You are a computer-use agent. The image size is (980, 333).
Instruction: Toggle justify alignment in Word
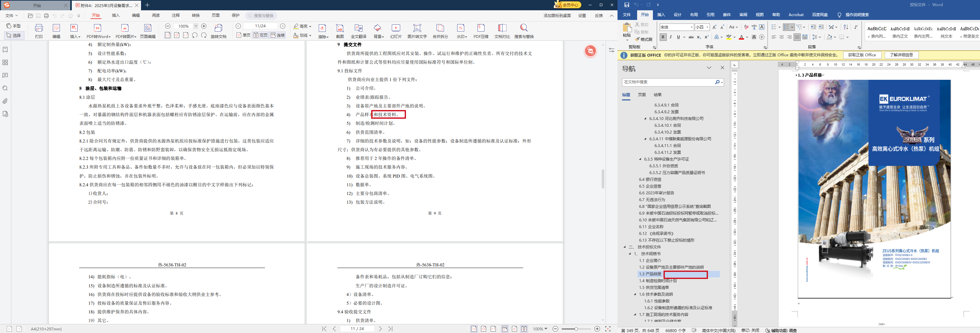(x=797, y=37)
